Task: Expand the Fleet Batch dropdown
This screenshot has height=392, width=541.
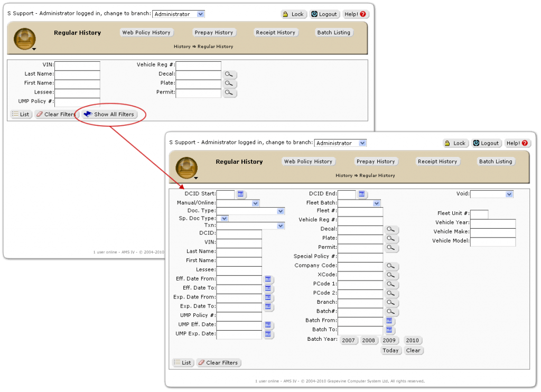Action: pos(376,203)
